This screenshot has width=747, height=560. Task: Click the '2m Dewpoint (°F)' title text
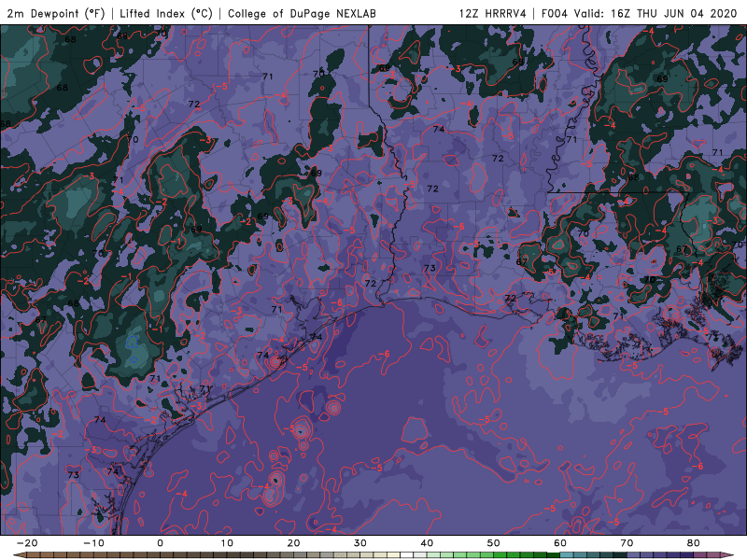[x=56, y=14]
